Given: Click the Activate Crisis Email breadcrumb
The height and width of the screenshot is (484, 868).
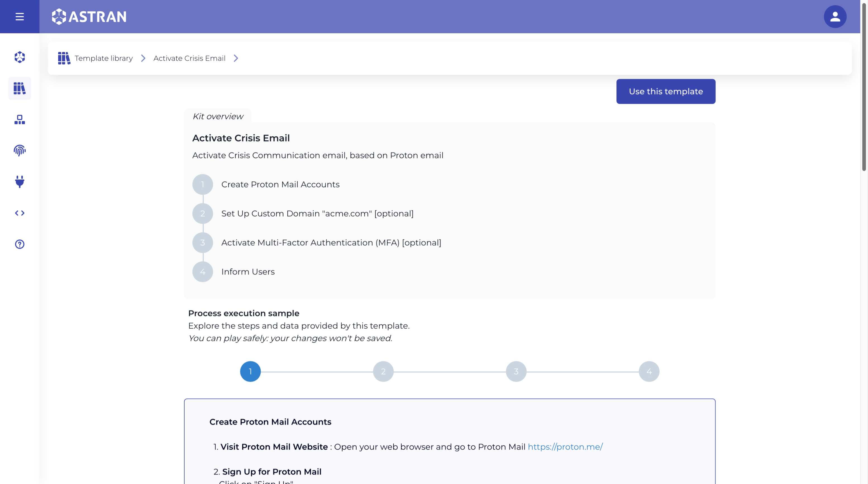Looking at the screenshot, I should (189, 58).
